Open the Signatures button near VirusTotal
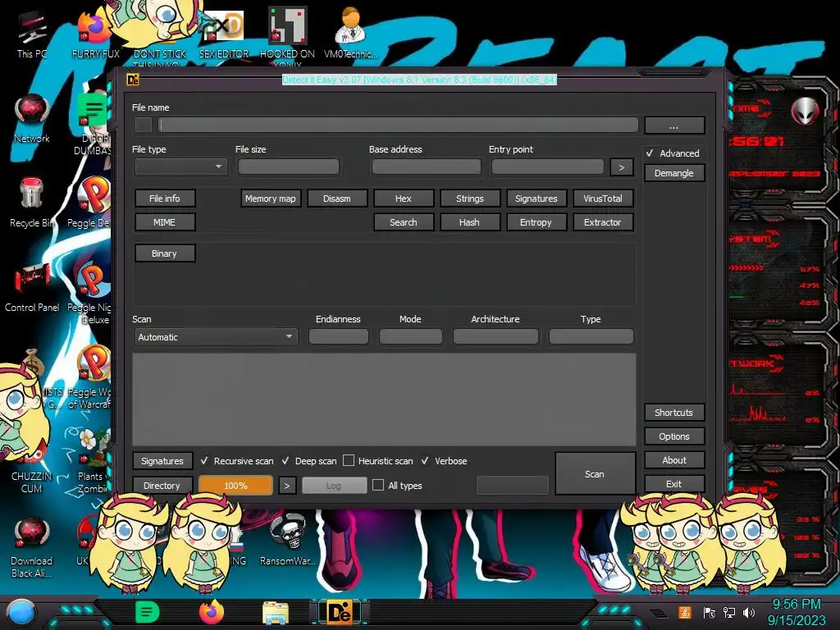This screenshot has height=630, width=840. pos(536,199)
